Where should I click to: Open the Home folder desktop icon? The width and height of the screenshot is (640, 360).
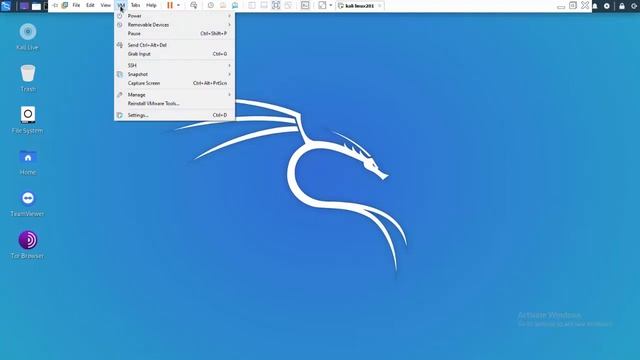[x=28, y=162]
